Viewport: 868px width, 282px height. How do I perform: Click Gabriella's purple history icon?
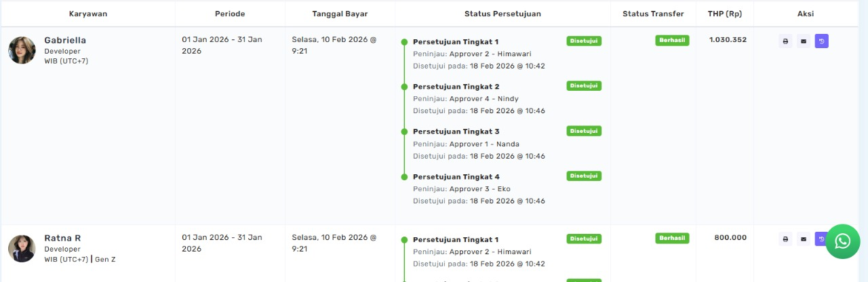(821, 41)
